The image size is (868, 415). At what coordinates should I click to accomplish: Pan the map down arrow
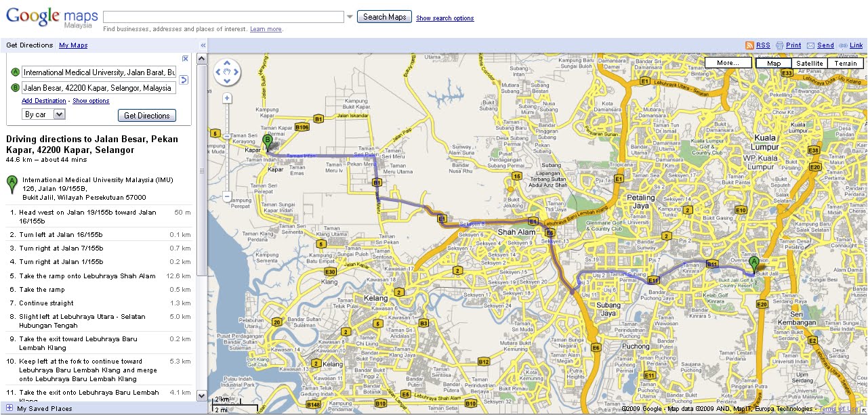click(x=228, y=81)
